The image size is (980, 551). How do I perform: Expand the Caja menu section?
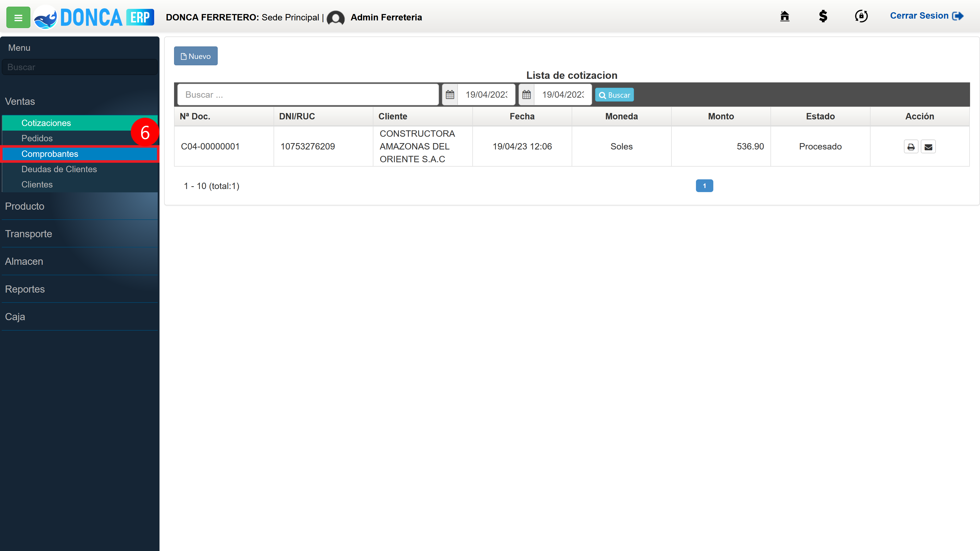[80, 317]
